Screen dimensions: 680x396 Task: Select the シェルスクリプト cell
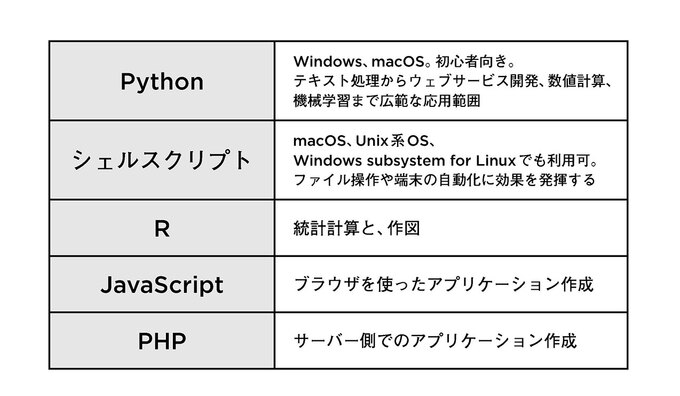(162, 160)
